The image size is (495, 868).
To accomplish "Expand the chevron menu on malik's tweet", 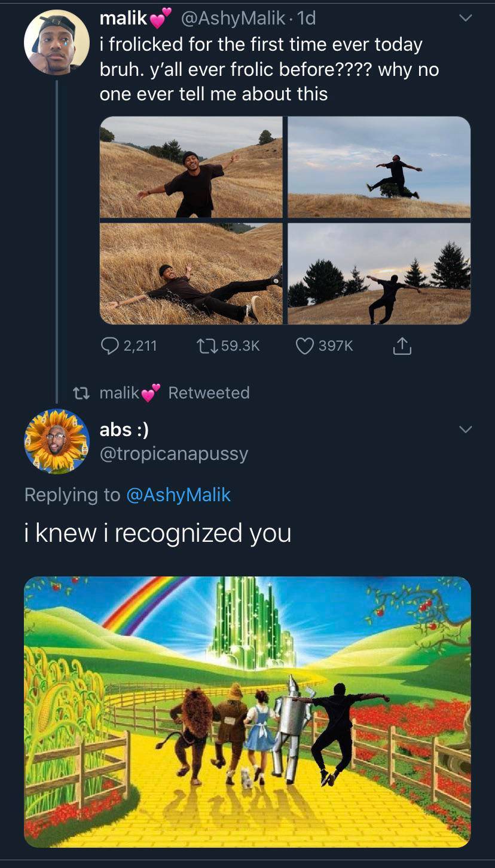I will pos(465,19).
